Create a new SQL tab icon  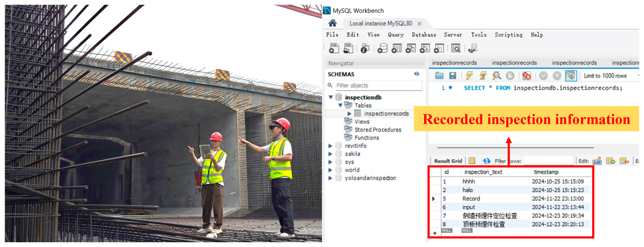click(334, 48)
